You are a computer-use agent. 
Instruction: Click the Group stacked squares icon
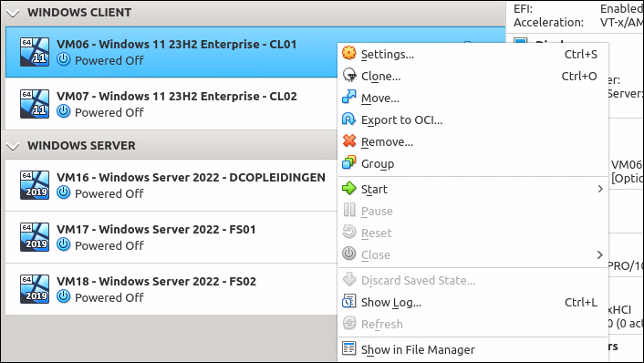349,162
